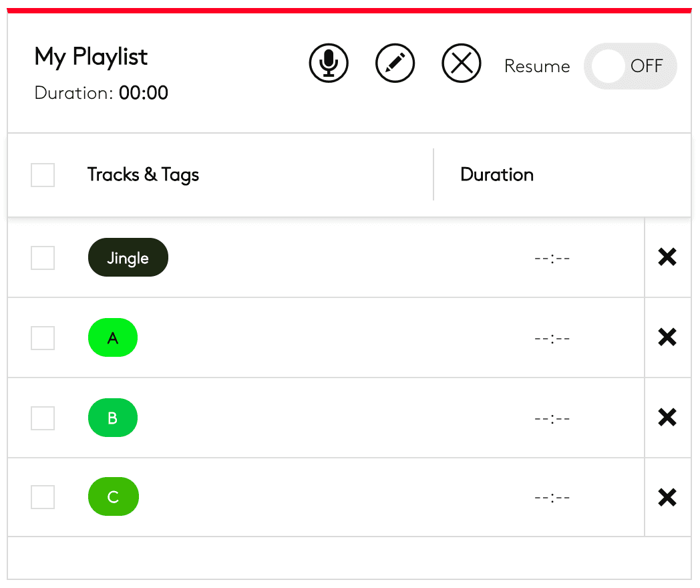This screenshot has width=700, height=588.
Task: Remove the C tag row with its X
Action: pos(667,497)
